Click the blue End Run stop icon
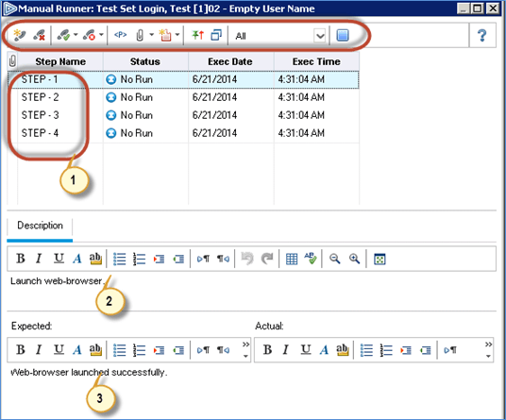This screenshot has height=420, width=506. [343, 35]
